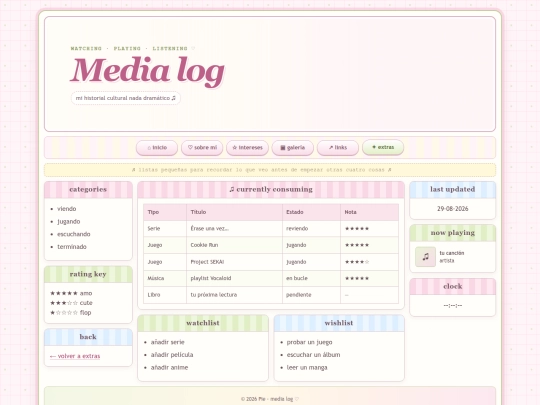Select jugando in categories list
The width and height of the screenshot is (540, 405).
tap(69, 221)
